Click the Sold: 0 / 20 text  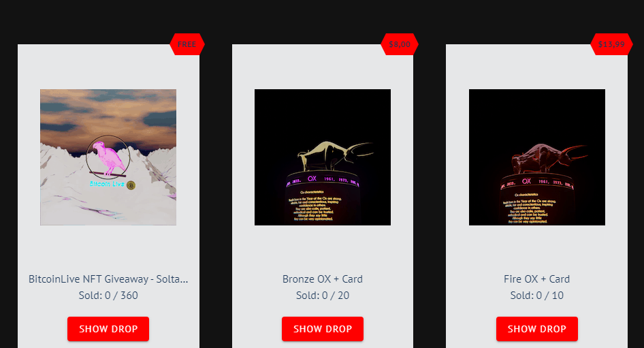[x=323, y=296]
